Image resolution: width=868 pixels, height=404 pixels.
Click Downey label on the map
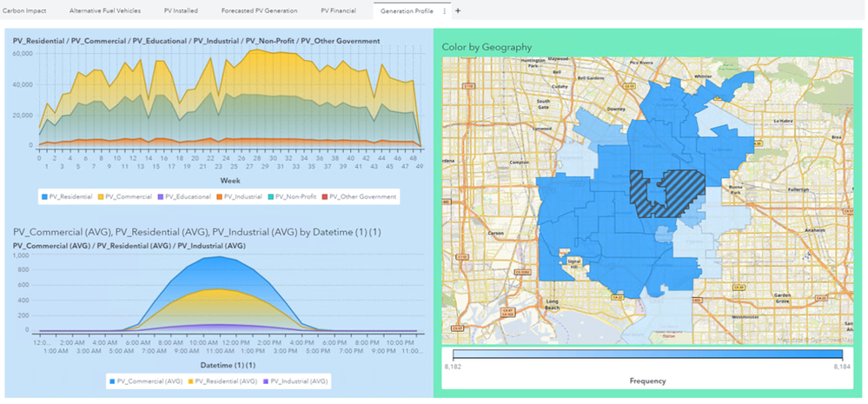coord(616,109)
